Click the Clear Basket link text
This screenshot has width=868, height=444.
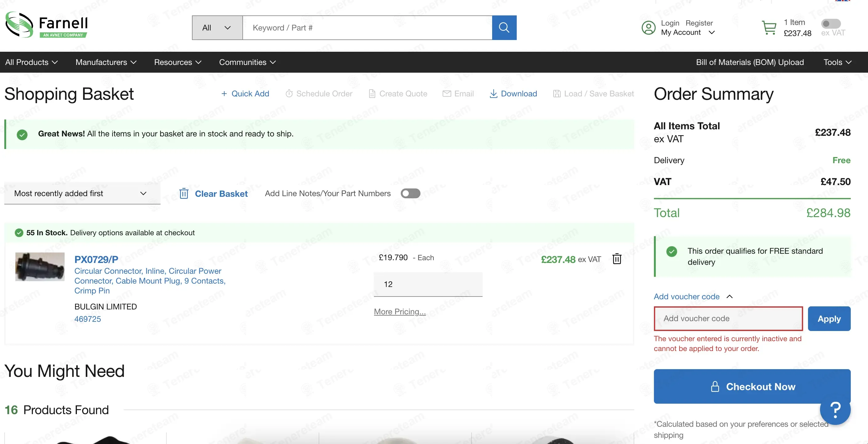click(x=221, y=194)
